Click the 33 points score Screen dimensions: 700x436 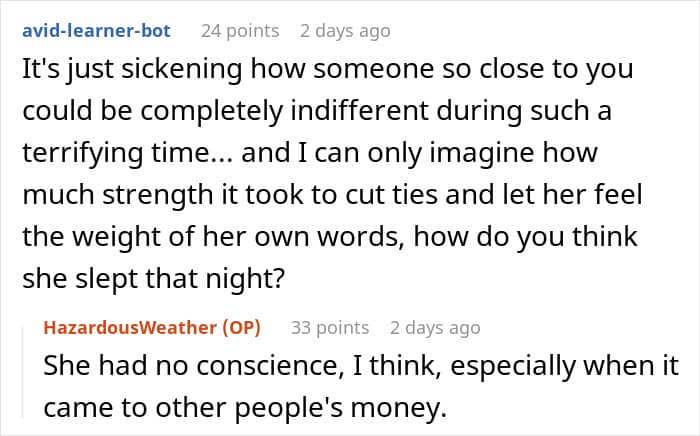tap(330, 327)
